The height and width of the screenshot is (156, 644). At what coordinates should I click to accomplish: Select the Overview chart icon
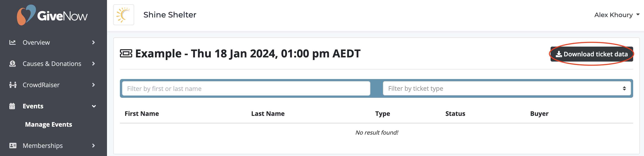[13, 42]
